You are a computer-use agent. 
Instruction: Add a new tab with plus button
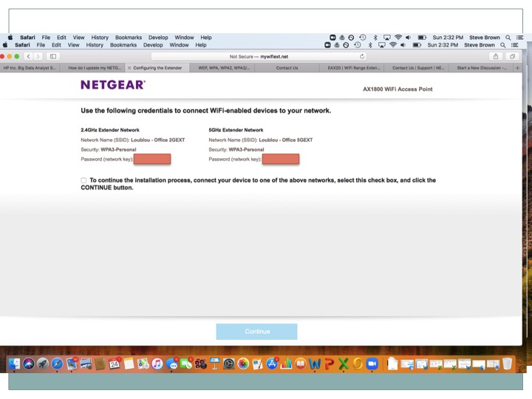pyautogui.click(x=517, y=68)
